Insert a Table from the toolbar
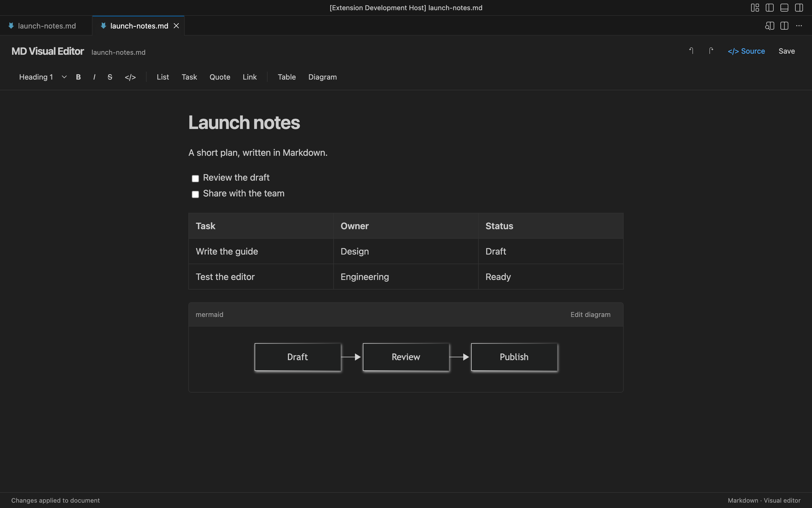The width and height of the screenshot is (812, 508). (x=286, y=77)
